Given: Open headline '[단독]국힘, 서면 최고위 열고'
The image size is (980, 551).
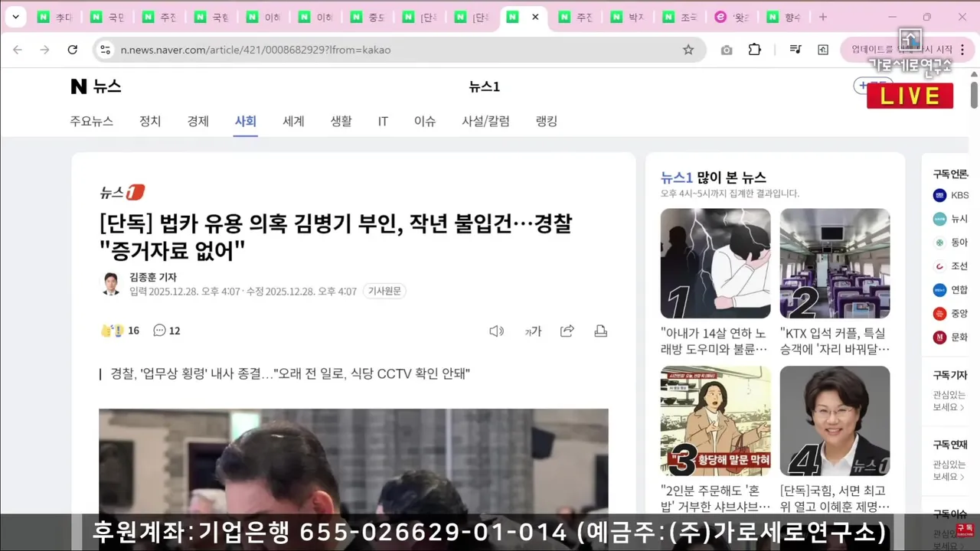Looking at the screenshot, I should click(x=835, y=499).
